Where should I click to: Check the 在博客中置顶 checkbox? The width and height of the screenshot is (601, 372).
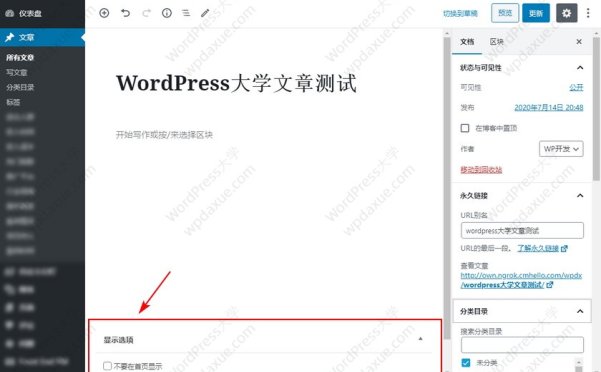tap(465, 128)
